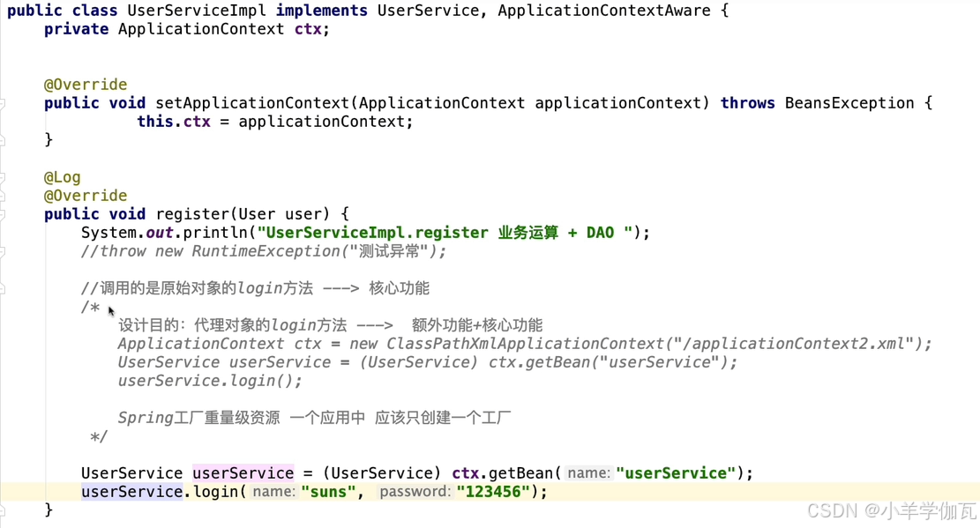Click the name: parameter hint chip
980x528 pixels.
271,491
